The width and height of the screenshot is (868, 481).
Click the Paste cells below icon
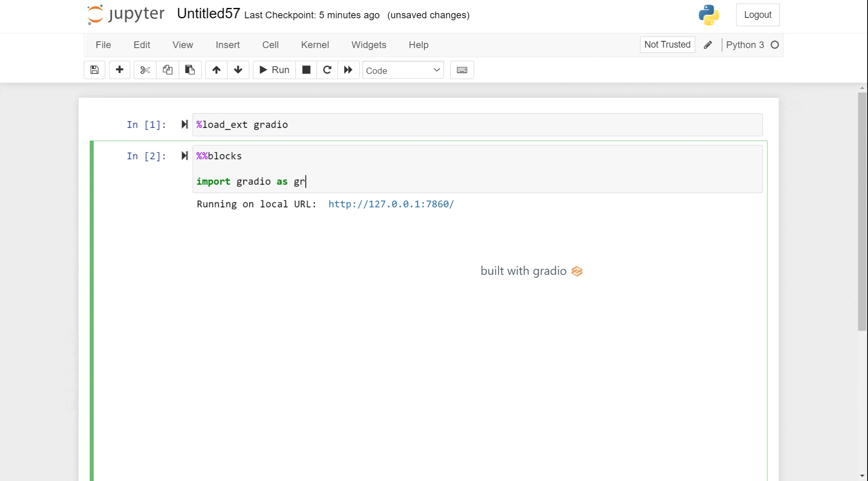pyautogui.click(x=190, y=70)
